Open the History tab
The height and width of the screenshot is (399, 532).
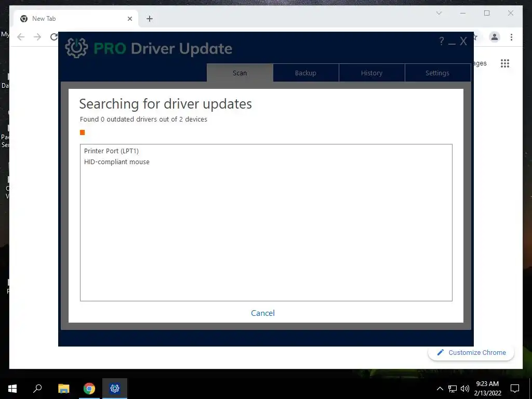(371, 73)
